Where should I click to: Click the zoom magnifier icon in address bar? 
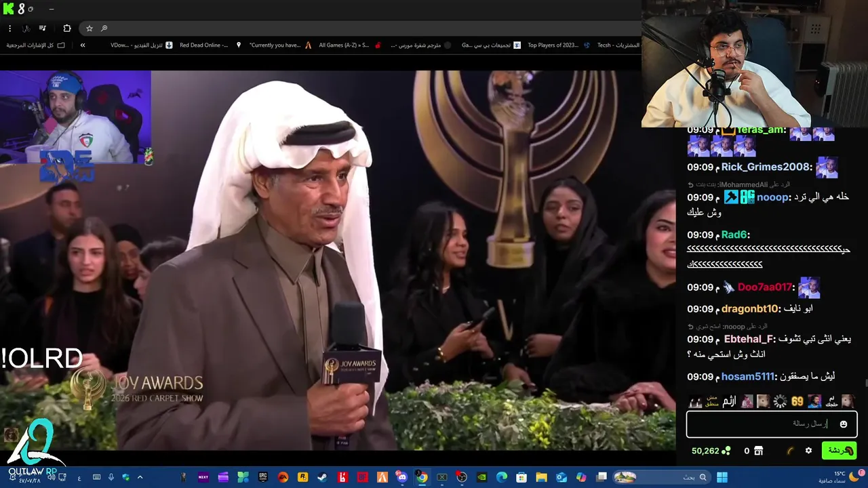tap(104, 28)
